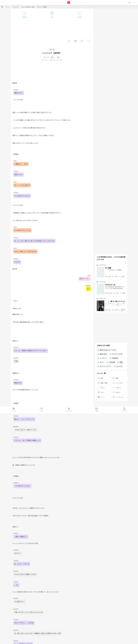Screen dimensions: 138x644
Task: Select tag 魔法少女まどか☆マギカ
Action: [x=107, y=350]
